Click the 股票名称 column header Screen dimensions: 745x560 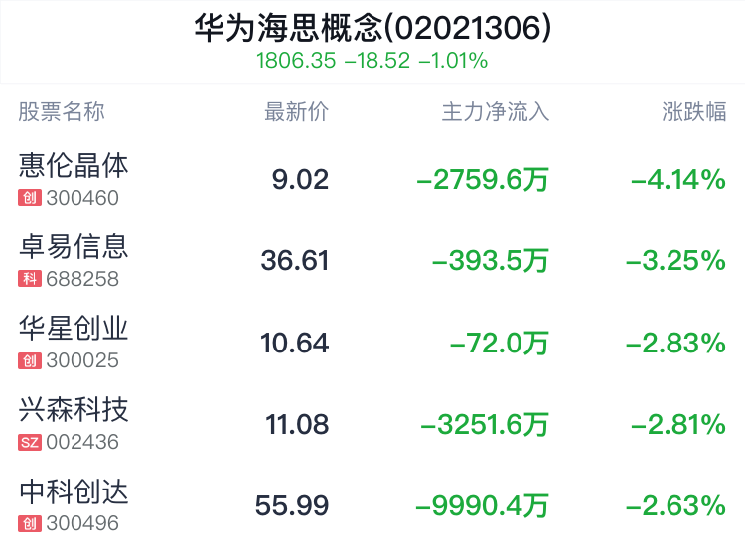pos(62,112)
